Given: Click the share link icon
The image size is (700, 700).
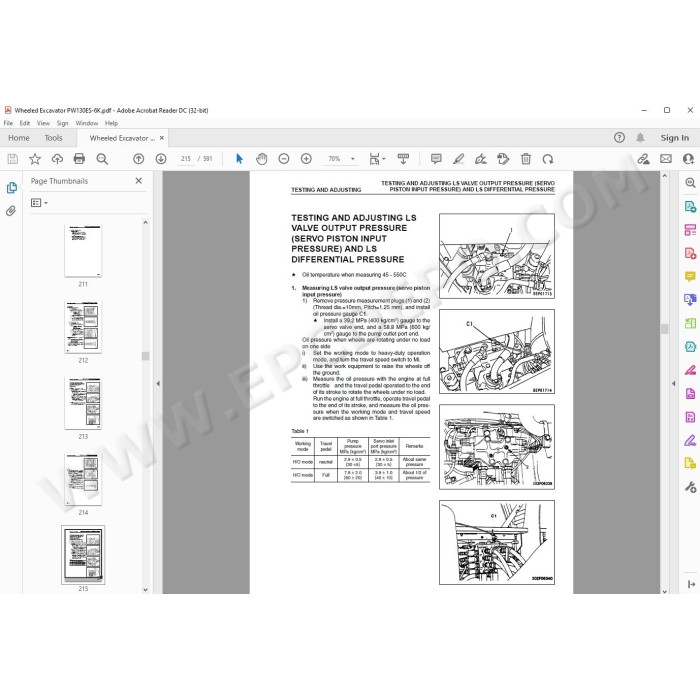Looking at the screenshot, I should coord(643,159).
